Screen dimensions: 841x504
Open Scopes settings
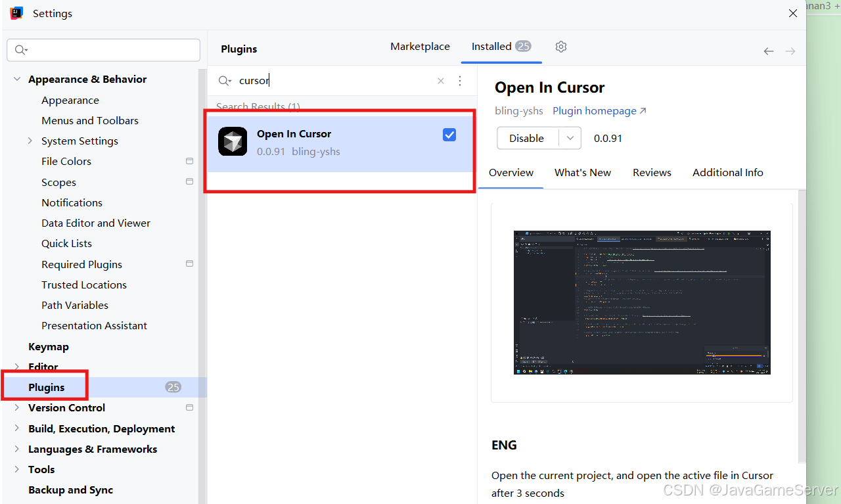(58, 182)
